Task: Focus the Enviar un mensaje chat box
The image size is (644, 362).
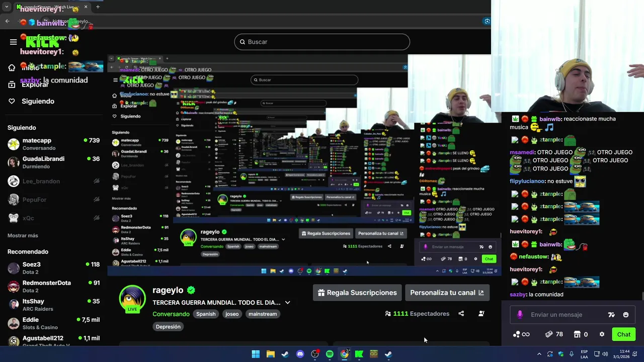Action: pos(573,315)
